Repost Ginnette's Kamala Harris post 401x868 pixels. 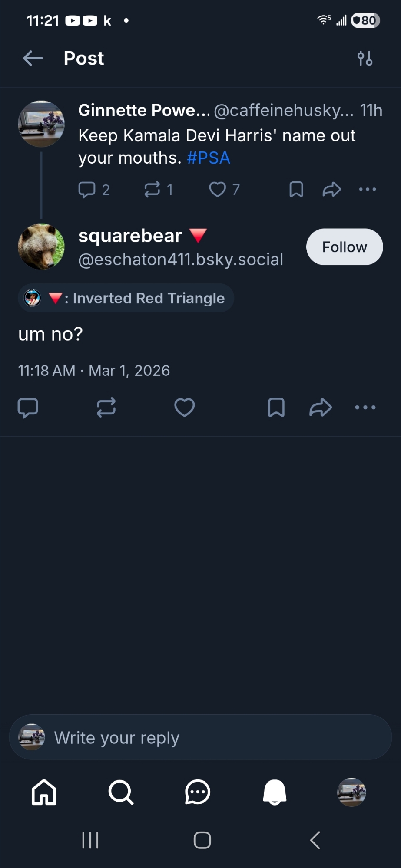point(152,190)
